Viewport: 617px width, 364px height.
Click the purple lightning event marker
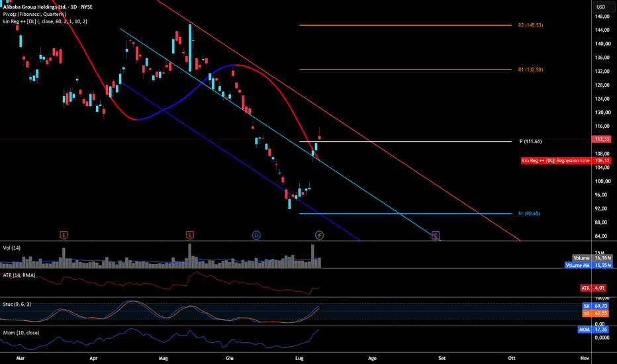[320, 236]
